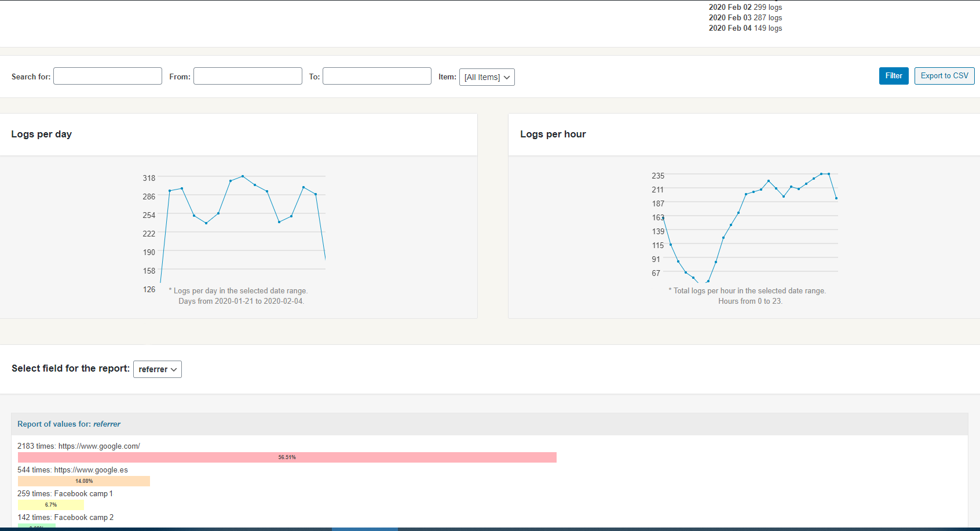Export logs to CSV
This screenshot has height=531, width=980.
944,76
